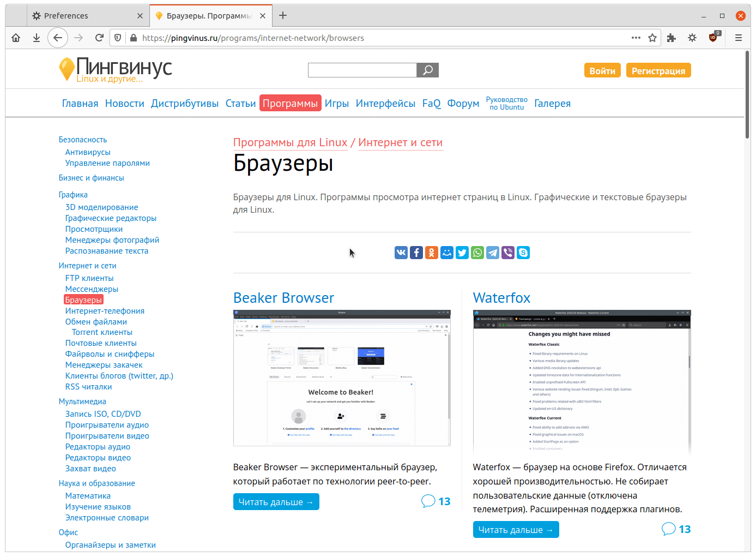Share page via Odnoklassniki icon
Viewport: 756px width, 557px height.
[432, 253]
